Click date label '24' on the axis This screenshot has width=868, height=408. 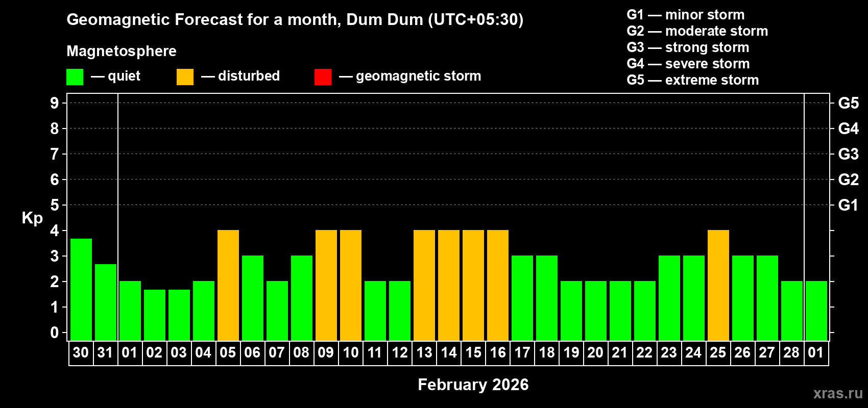tap(693, 353)
